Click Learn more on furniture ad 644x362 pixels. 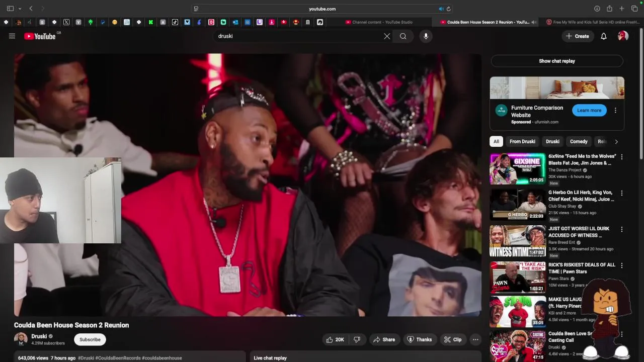click(589, 110)
